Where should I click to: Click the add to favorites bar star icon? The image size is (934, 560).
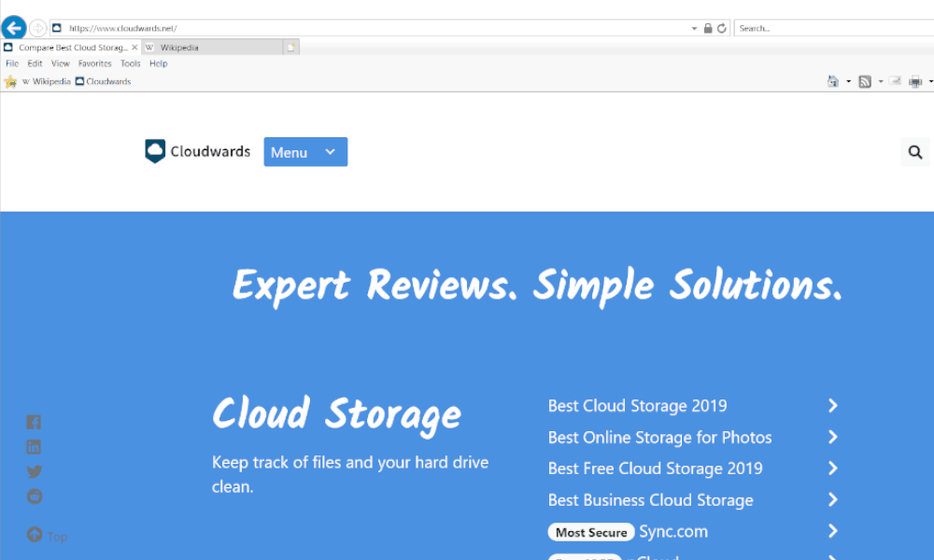click(10, 81)
